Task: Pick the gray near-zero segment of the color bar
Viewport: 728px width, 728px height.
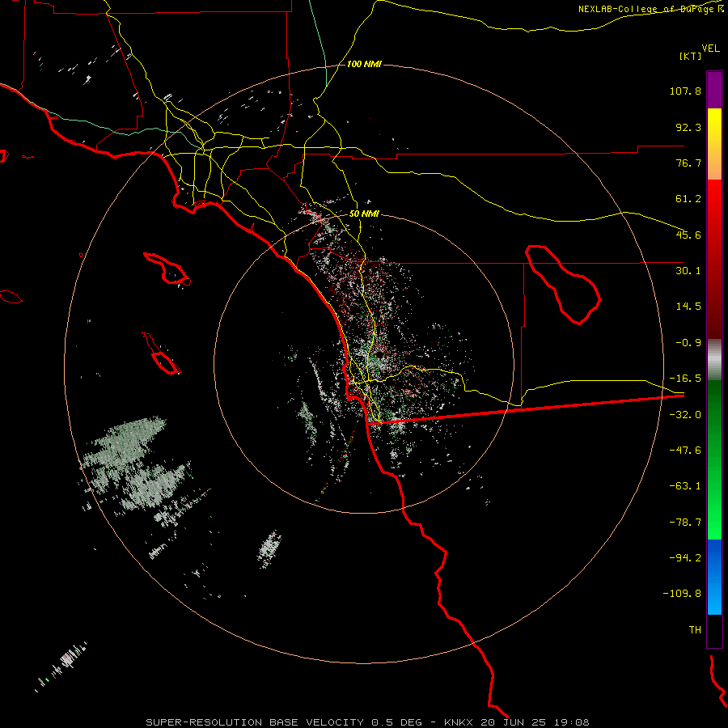Action: pos(714,360)
